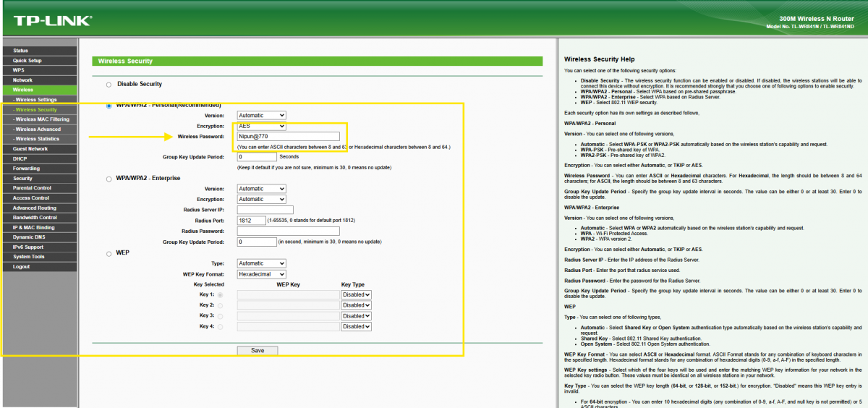
Task: Click the Key 2 WEP Key field
Action: [x=289, y=306]
